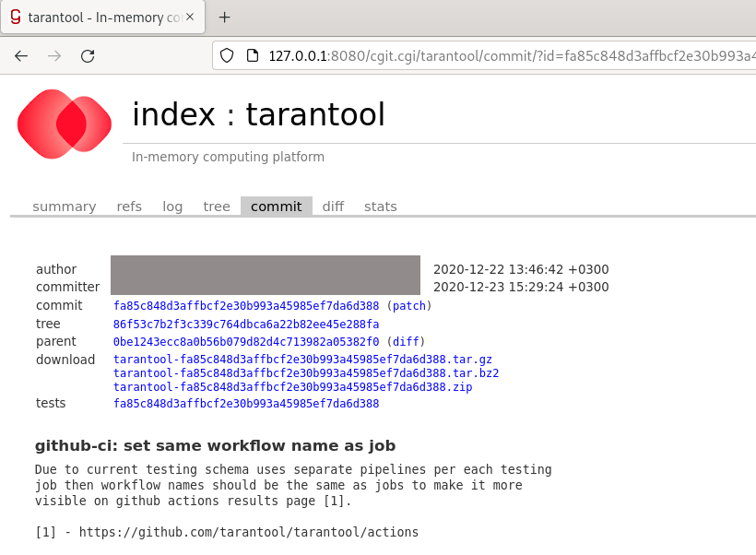
Task: Click the 'committer' row label
Action: pos(67,287)
